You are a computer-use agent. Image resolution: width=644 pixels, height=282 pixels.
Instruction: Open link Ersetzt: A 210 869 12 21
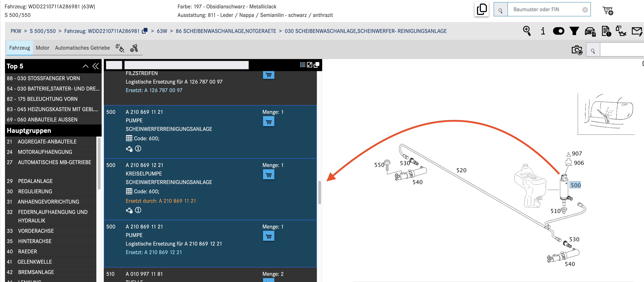[x=154, y=252]
